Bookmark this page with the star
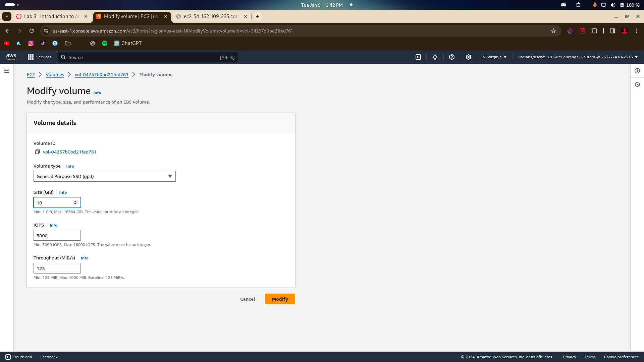 (553, 31)
